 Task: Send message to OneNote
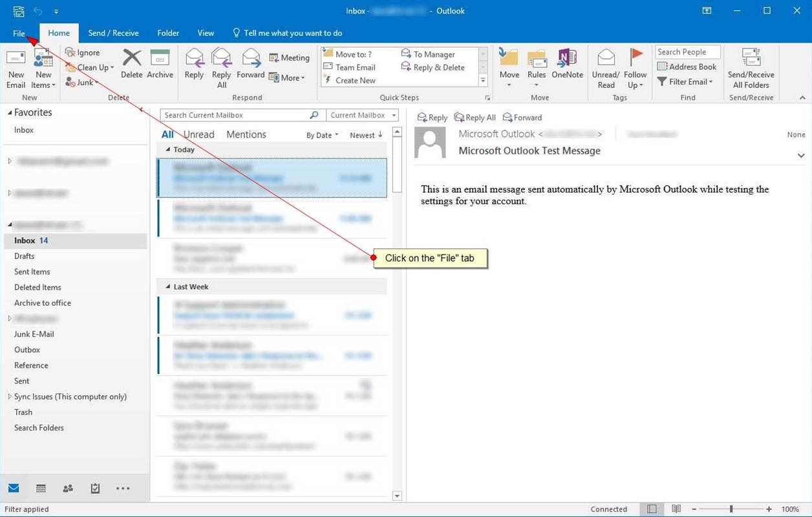coord(567,58)
